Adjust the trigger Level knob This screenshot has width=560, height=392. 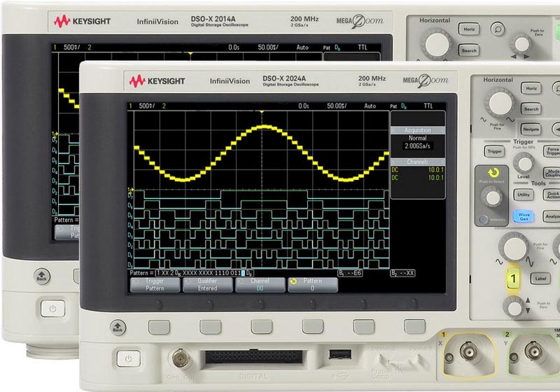pyautogui.click(x=524, y=164)
